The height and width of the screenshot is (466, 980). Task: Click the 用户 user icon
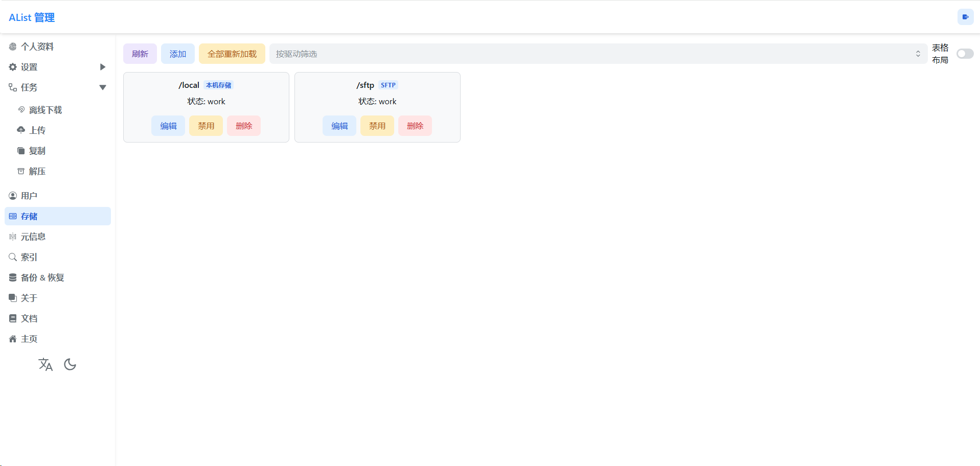[13, 196]
